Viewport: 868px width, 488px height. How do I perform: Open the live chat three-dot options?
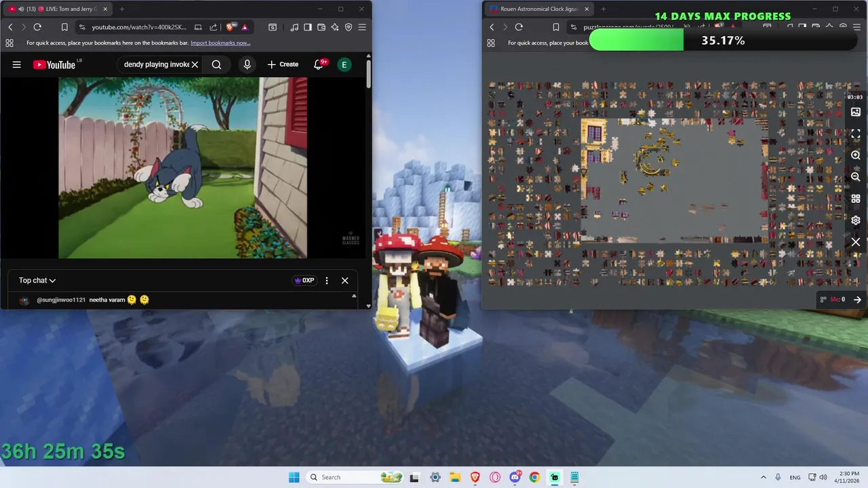point(327,281)
